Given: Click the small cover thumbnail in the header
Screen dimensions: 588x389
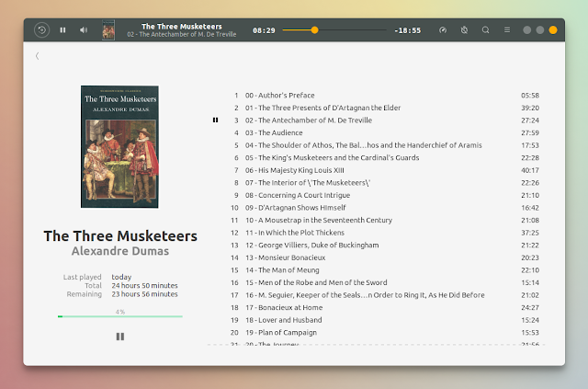Looking at the screenshot, I should click(x=108, y=30).
